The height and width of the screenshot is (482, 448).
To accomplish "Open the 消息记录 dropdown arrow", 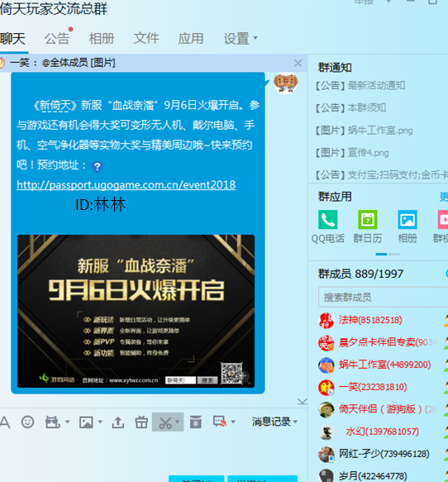I will (296, 422).
